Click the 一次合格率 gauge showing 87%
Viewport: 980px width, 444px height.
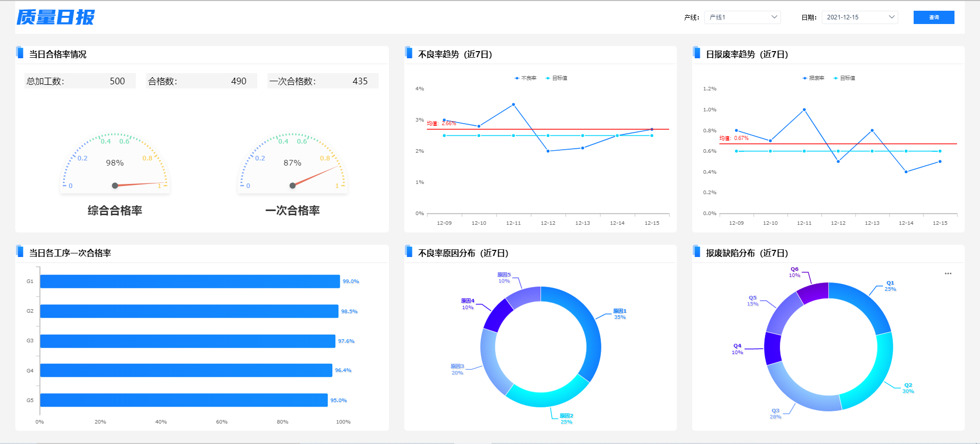tap(292, 163)
